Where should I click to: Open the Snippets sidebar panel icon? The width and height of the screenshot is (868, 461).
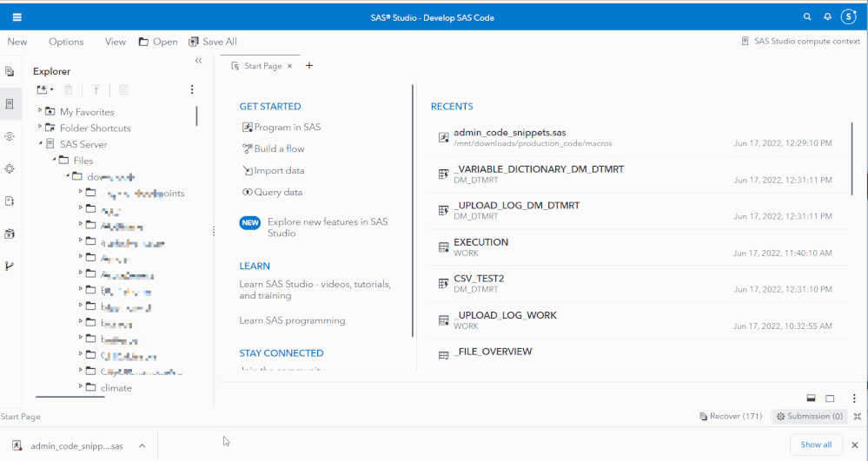click(x=10, y=201)
